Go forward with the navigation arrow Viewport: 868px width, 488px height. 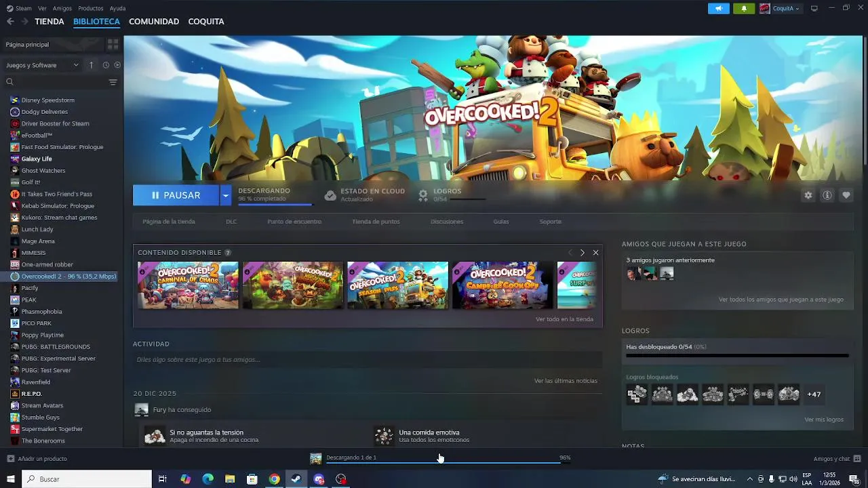point(24,22)
